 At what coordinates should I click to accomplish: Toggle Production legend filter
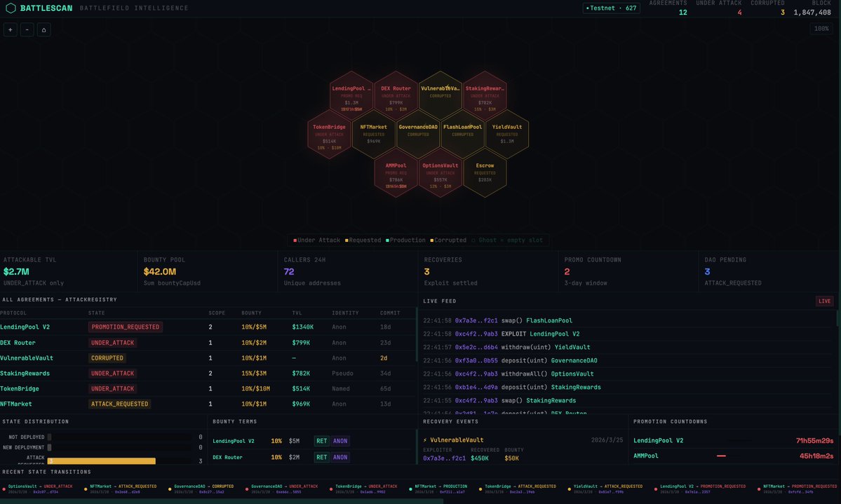[x=405, y=240]
